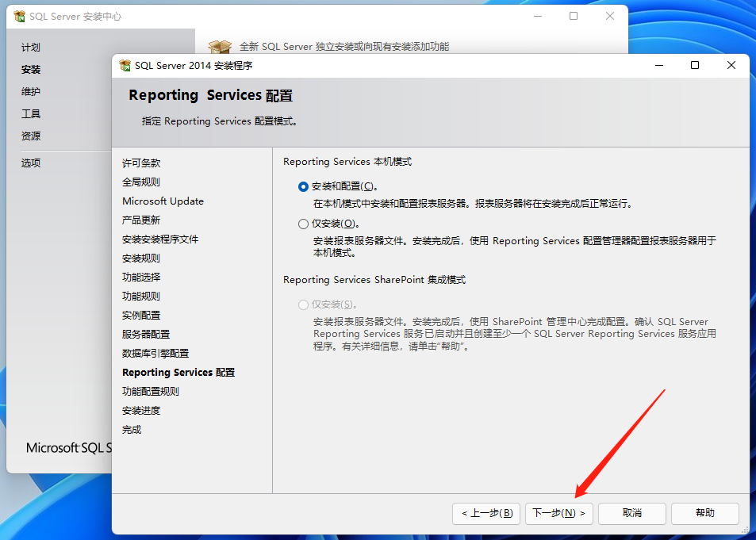756x540 pixels.
Task: Maximize the SQL Server 2014 安装程序 window
Action: click(695, 65)
